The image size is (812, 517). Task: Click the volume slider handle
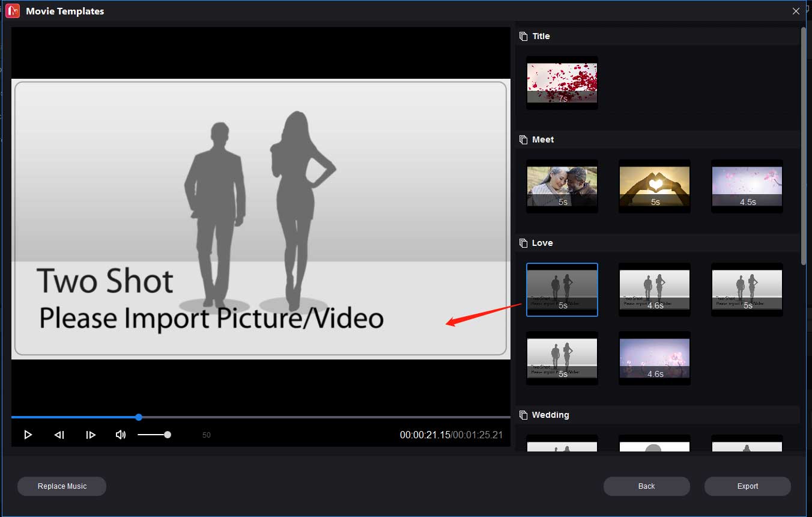(168, 435)
